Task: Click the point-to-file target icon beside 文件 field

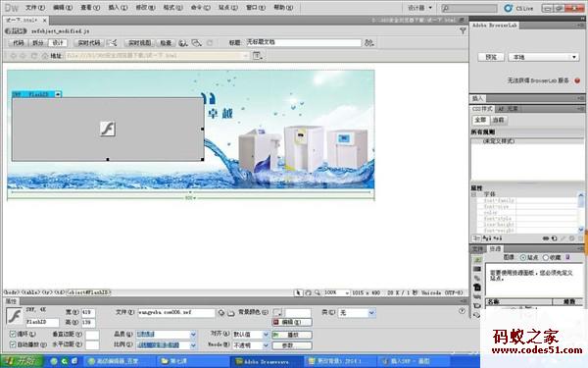Action: (x=221, y=313)
